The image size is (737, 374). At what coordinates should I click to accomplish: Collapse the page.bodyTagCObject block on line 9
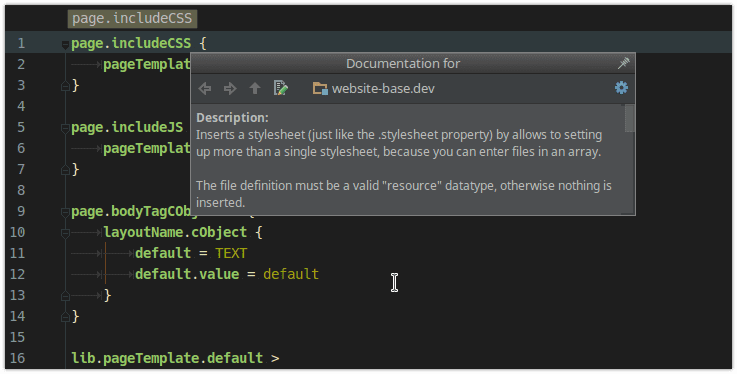click(65, 212)
